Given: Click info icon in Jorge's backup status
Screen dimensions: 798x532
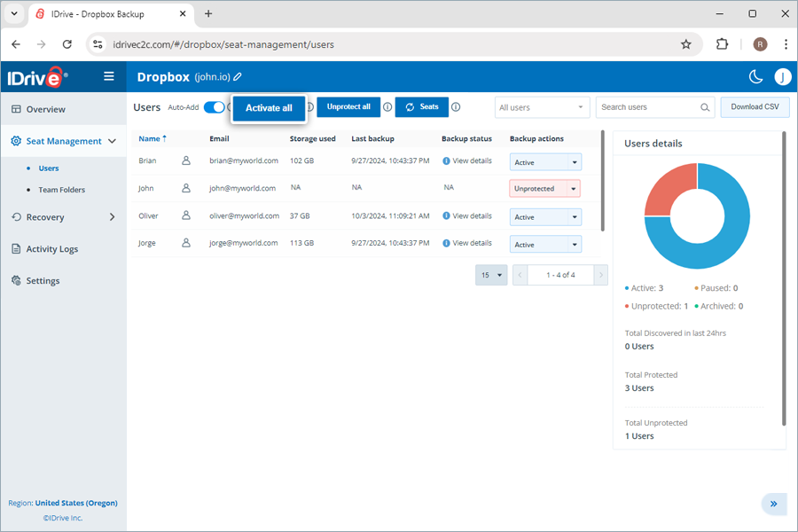Looking at the screenshot, I should (446, 243).
